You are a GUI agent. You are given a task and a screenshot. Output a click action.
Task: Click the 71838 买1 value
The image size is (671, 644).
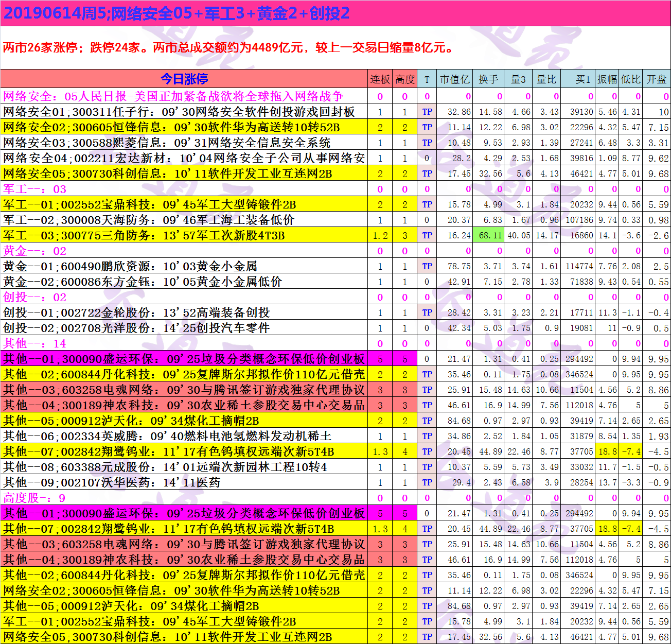click(581, 282)
